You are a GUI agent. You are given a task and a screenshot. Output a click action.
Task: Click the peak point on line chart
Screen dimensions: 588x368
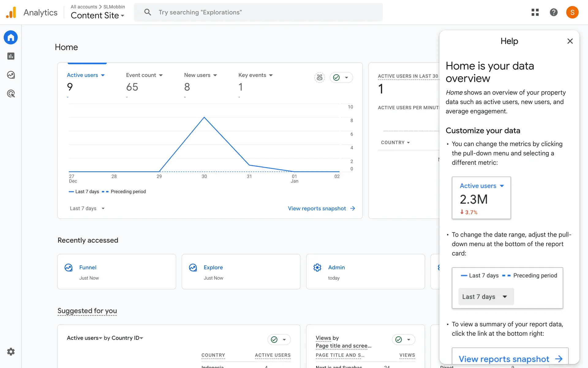point(204,117)
